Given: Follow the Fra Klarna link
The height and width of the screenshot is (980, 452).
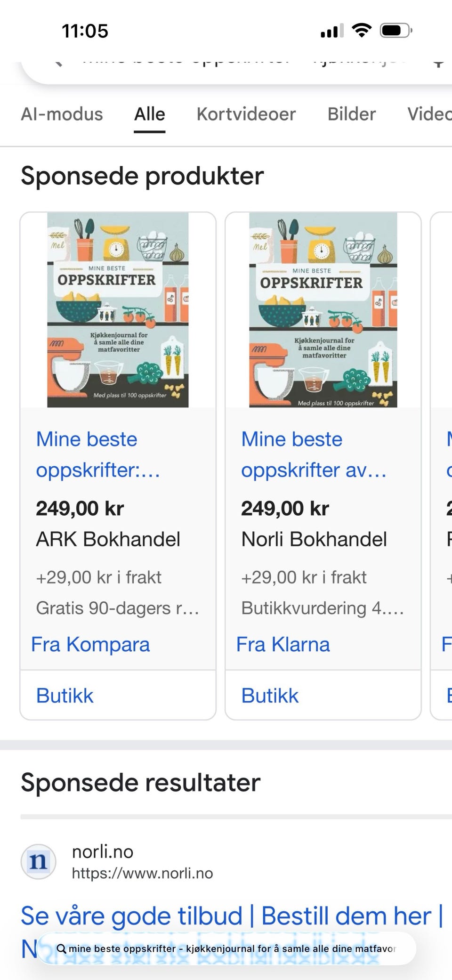Looking at the screenshot, I should (283, 644).
